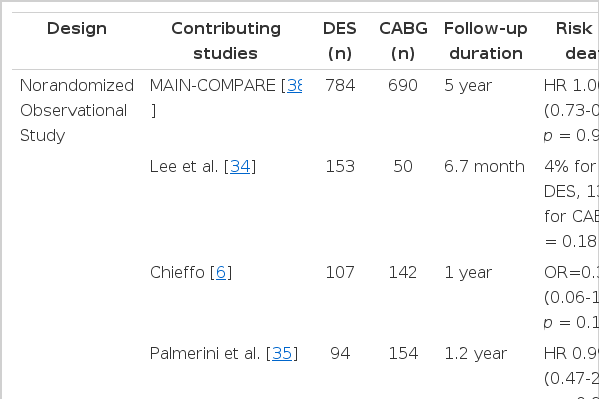Open reference link 35 for Palmerini et al.
Viewport: 599px width, 399px height.
point(282,354)
